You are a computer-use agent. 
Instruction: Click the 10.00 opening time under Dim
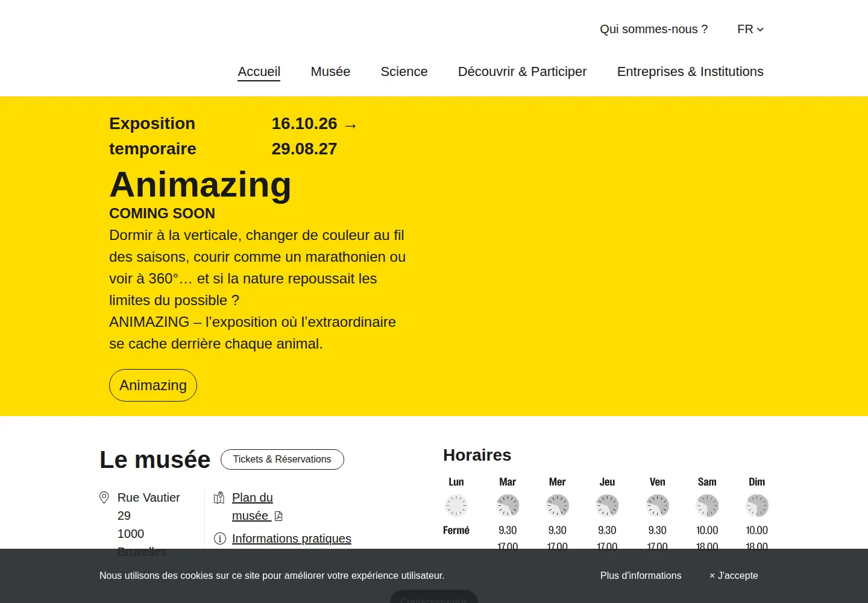click(757, 531)
